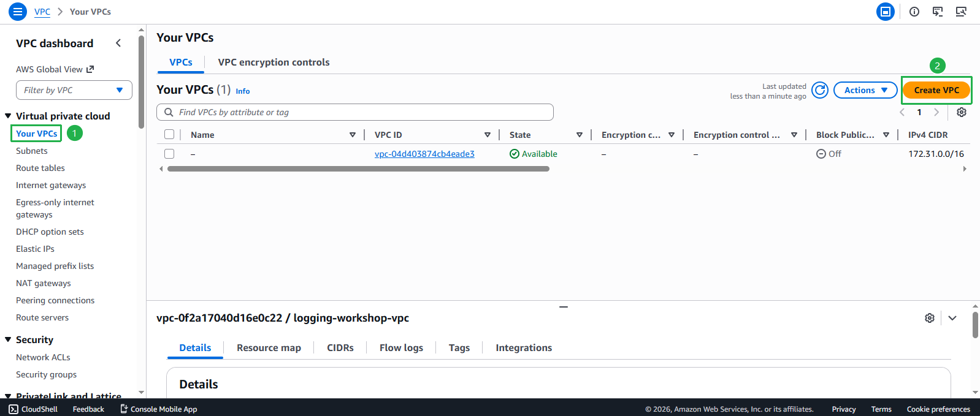This screenshot has height=416, width=980.
Task: Click the blue square top-bar icon
Action: point(886,12)
